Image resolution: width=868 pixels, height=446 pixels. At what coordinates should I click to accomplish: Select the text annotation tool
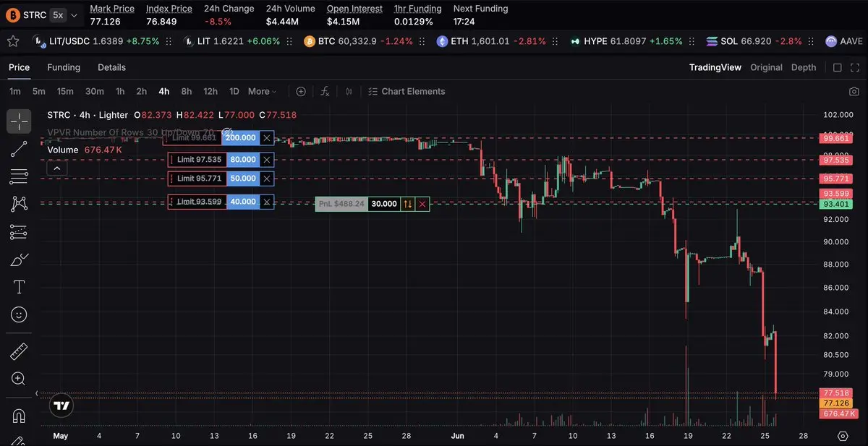(19, 287)
